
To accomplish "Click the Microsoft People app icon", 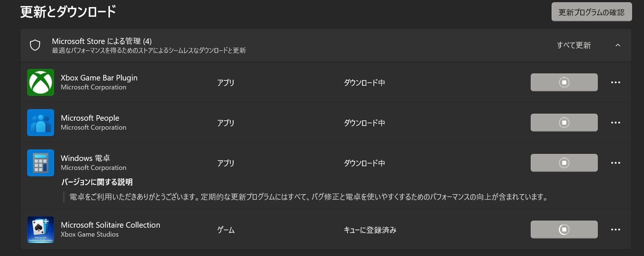I will [41, 123].
